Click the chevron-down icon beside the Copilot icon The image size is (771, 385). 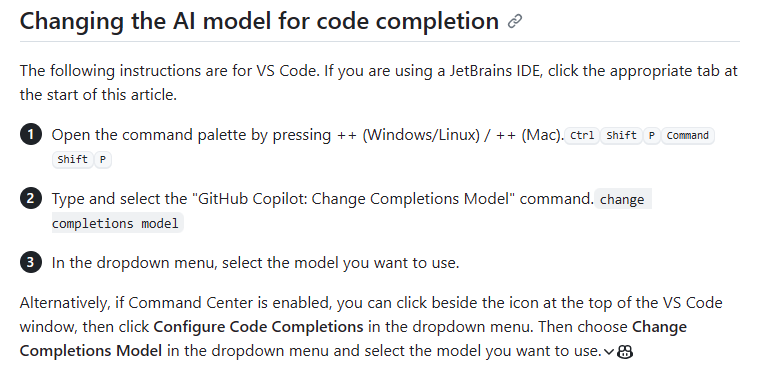[x=609, y=352]
